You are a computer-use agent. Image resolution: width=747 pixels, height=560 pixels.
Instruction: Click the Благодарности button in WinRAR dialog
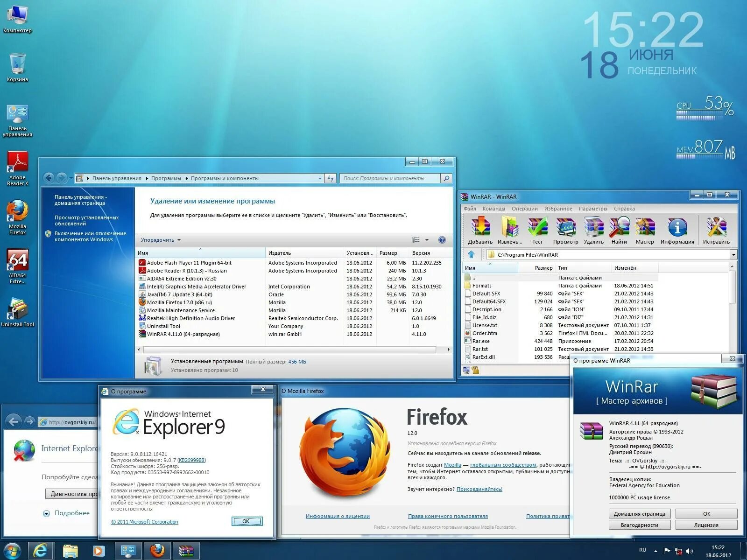[x=639, y=525]
